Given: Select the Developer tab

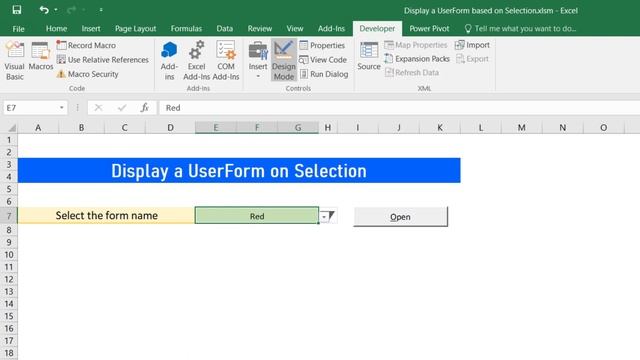Looking at the screenshot, I should pyautogui.click(x=377, y=29).
